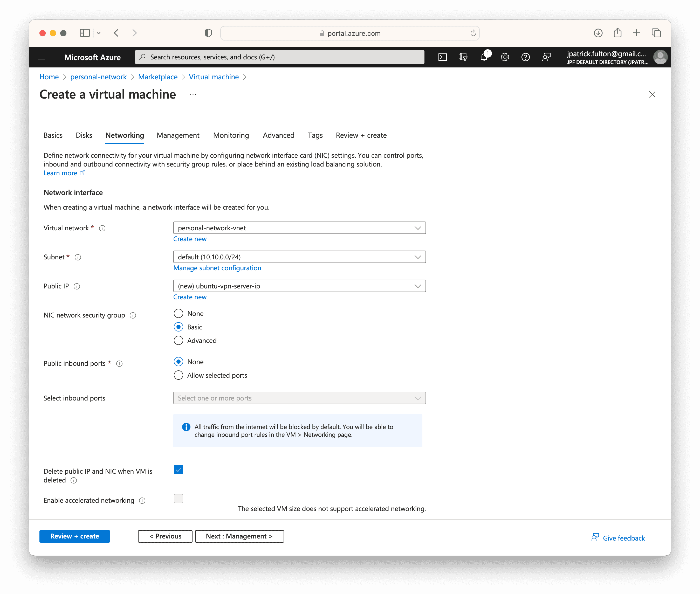Screen dimensions: 700x594
Task: Toggle the Safari sidebar
Action: tap(85, 33)
